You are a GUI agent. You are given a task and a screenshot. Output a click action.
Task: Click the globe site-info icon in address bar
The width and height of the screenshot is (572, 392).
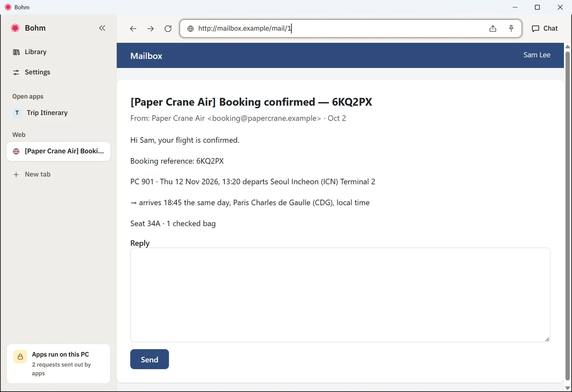tap(190, 29)
